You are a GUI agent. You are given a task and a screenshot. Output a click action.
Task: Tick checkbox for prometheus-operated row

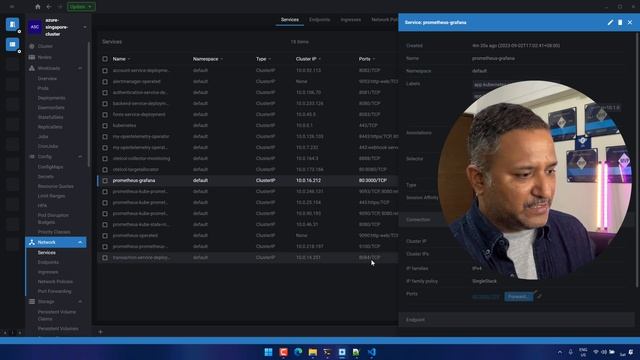[x=105, y=236]
